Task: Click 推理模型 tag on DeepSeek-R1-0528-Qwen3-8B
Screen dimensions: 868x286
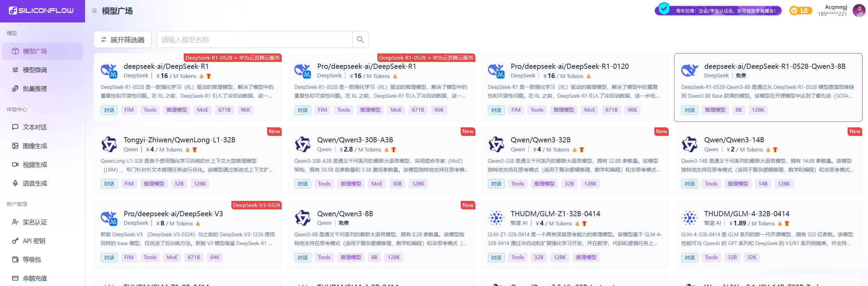Action: 715,110
